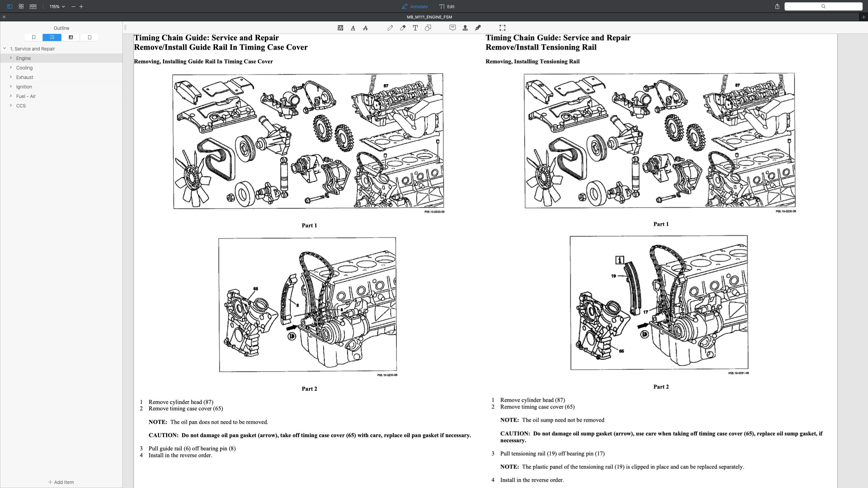Switch to Edit mode
868x488 pixels.
(x=447, y=6)
